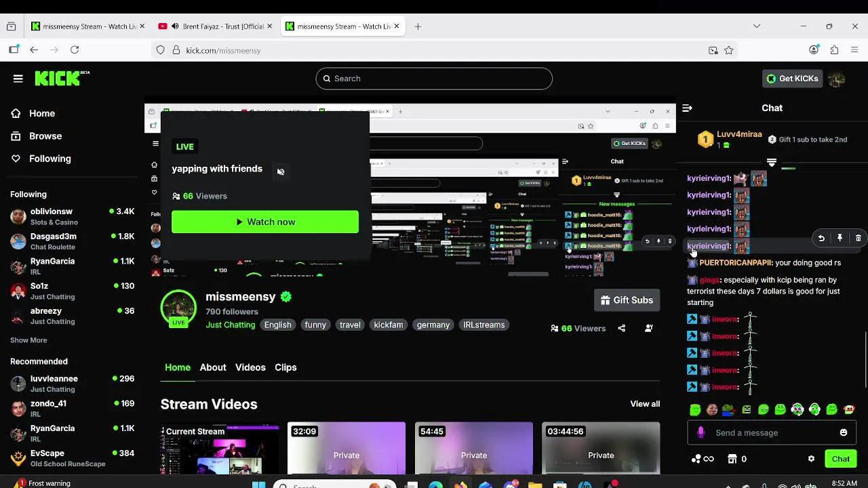The width and height of the screenshot is (868, 488).
Task: Open the 32:09 private video thumbnail
Action: tap(347, 448)
